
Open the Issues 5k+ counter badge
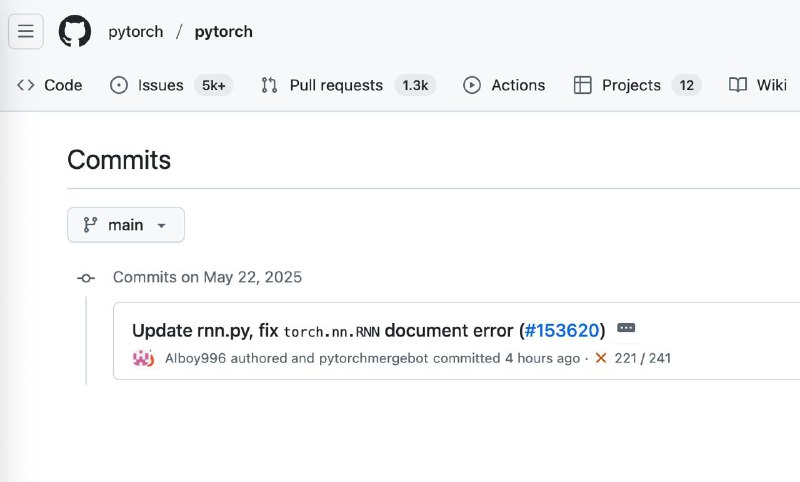pyautogui.click(x=213, y=85)
